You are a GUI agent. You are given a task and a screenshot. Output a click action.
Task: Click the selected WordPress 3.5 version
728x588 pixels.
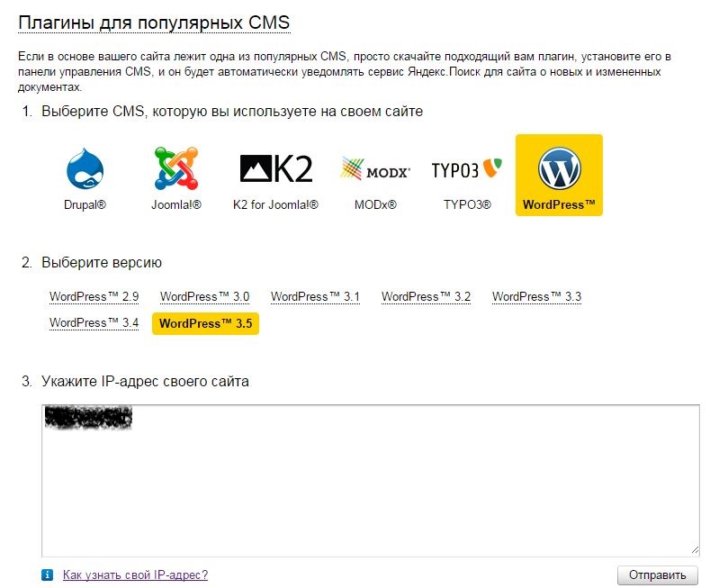coord(205,323)
